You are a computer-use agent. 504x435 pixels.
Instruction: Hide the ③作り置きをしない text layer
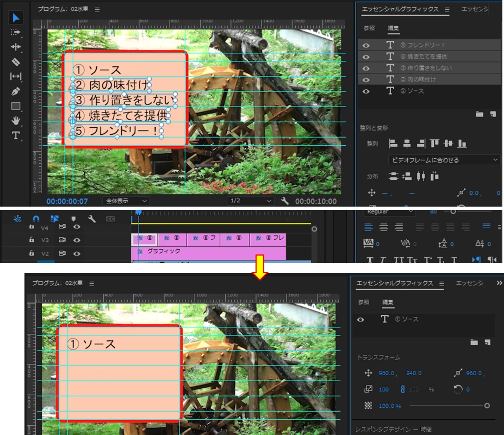(366, 68)
